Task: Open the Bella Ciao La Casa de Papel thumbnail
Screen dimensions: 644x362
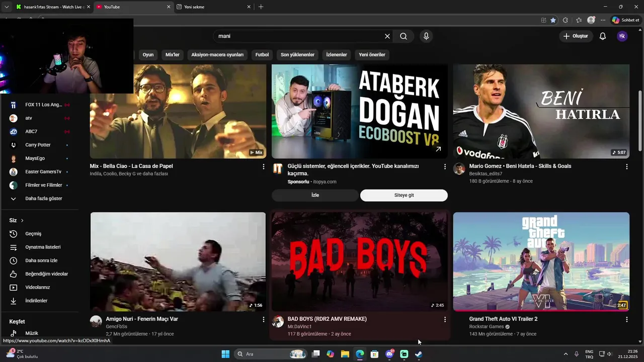Action: [x=178, y=111]
